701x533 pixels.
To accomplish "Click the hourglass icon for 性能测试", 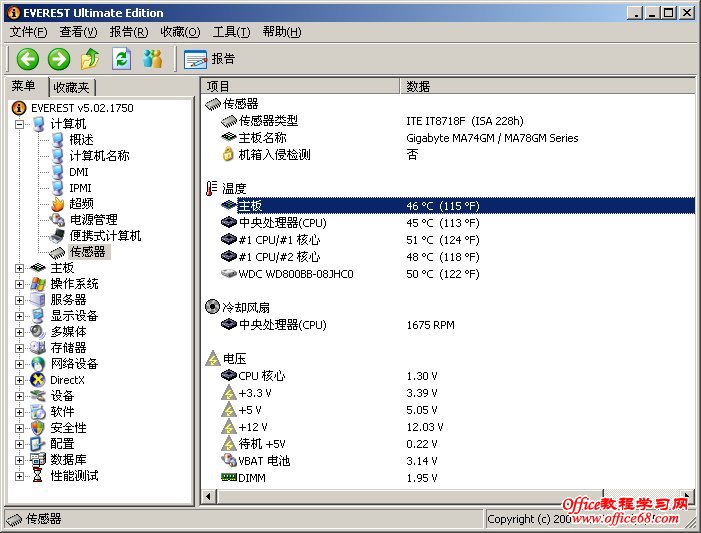I will [x=38, y=476].
